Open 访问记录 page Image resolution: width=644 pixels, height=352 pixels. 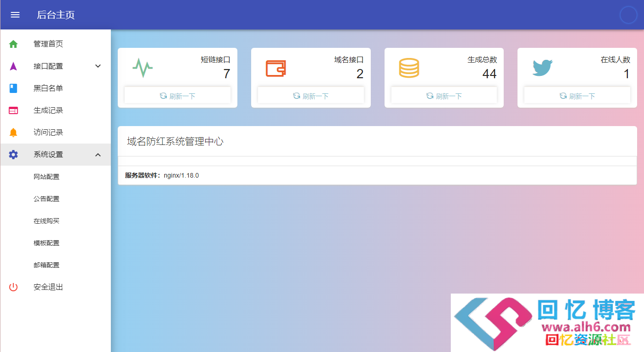click(55, 133)
